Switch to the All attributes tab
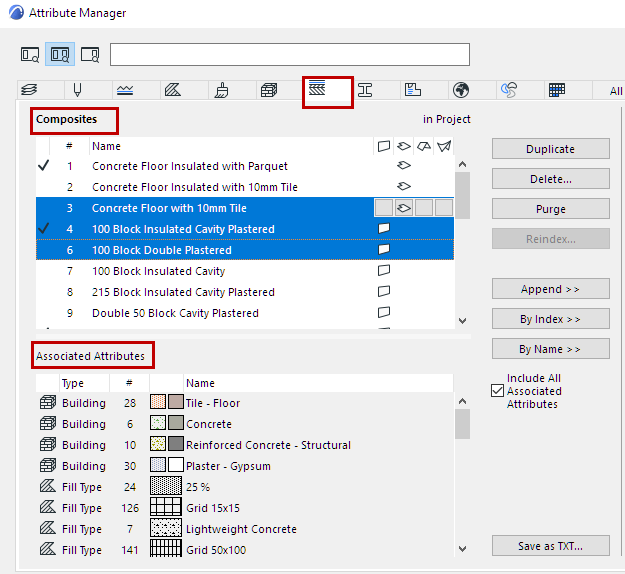Screen dimensions: 625x574 pyautogui.click(x=615, y=91)
